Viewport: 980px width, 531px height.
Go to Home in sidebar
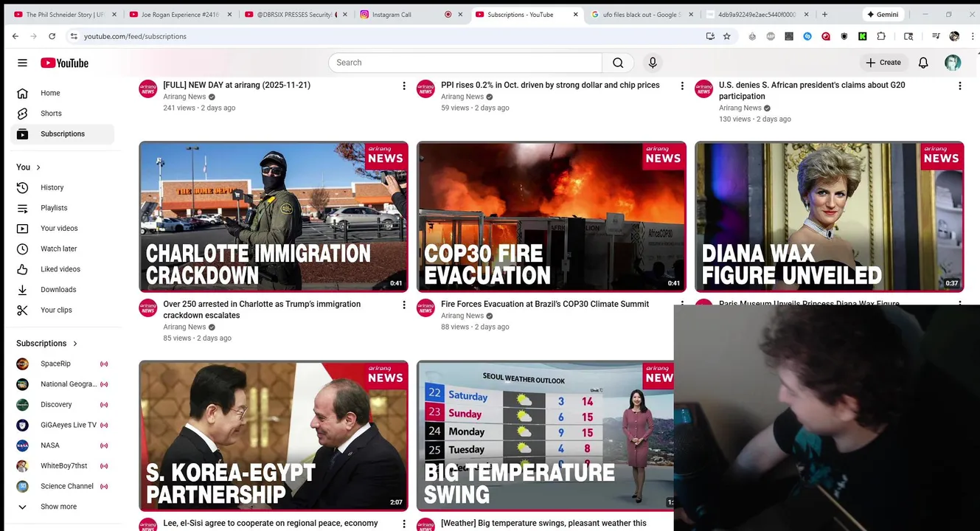60,93
